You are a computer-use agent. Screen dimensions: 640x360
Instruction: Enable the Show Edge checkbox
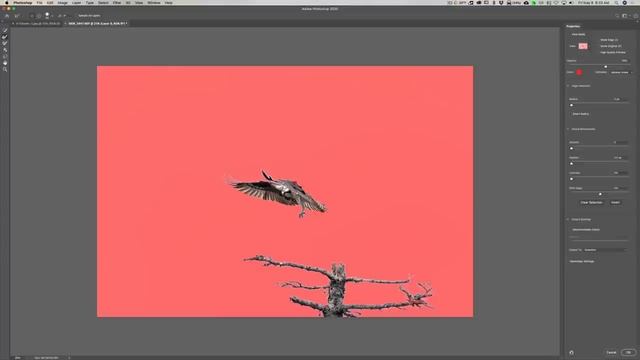(x=609, y=40)
